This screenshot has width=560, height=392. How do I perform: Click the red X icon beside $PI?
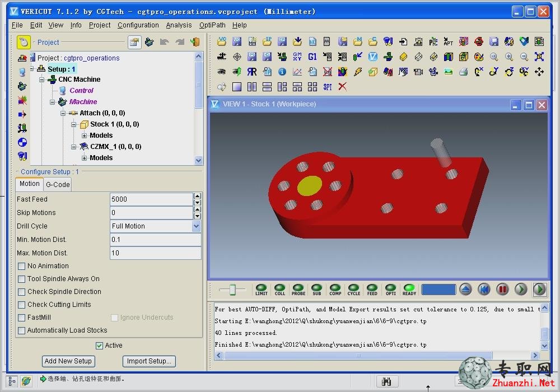tap(342, 86)
